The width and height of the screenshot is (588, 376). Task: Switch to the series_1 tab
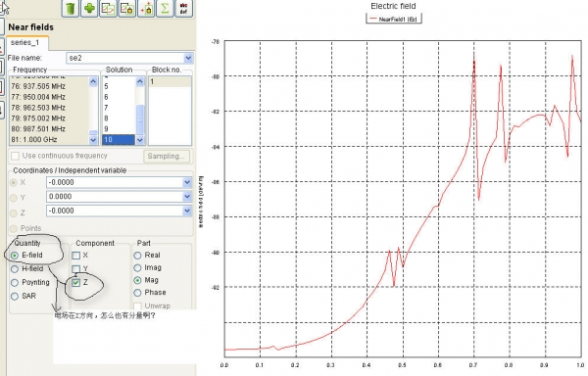pyautogui.click(x=25, y=42)
